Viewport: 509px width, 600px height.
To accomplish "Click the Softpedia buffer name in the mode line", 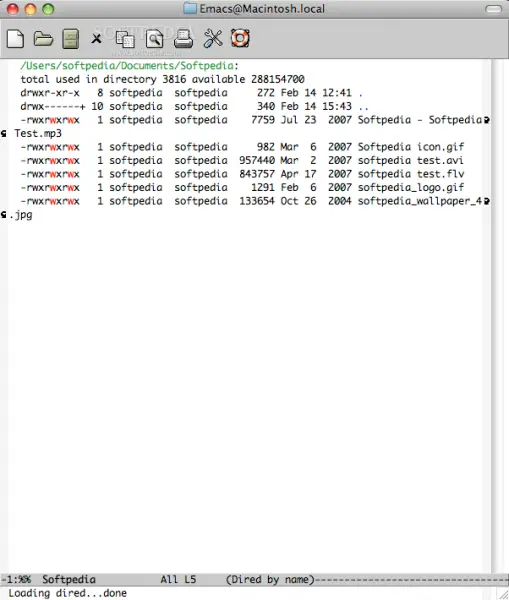I will 69,579.
